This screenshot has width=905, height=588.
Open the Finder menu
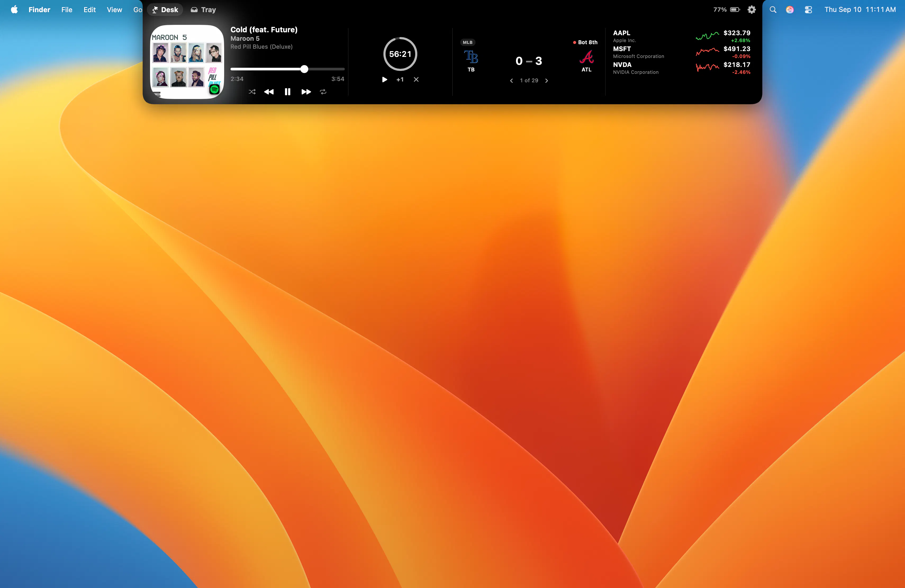(39, 10)
